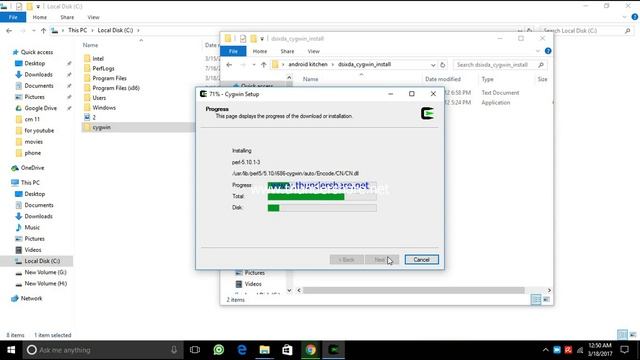Sort by Date modified in dsixda_cygwin_install window
Viewport: 640px width, 360px height.
pos(443,79)
